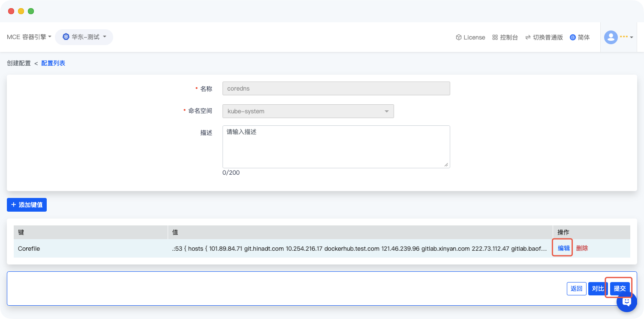
Task: Go back to 配置列表 breadcrumb
Action: 53,63
